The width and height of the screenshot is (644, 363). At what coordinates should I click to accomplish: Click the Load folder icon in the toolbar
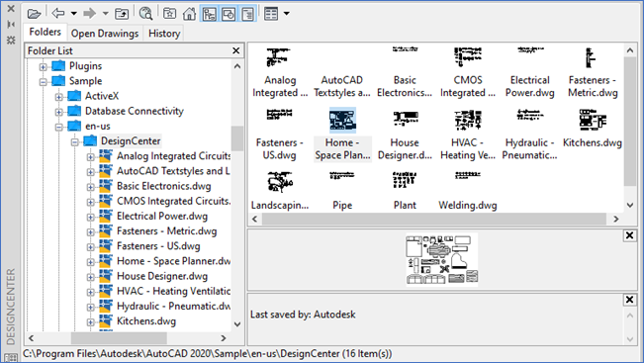(34, 14)
